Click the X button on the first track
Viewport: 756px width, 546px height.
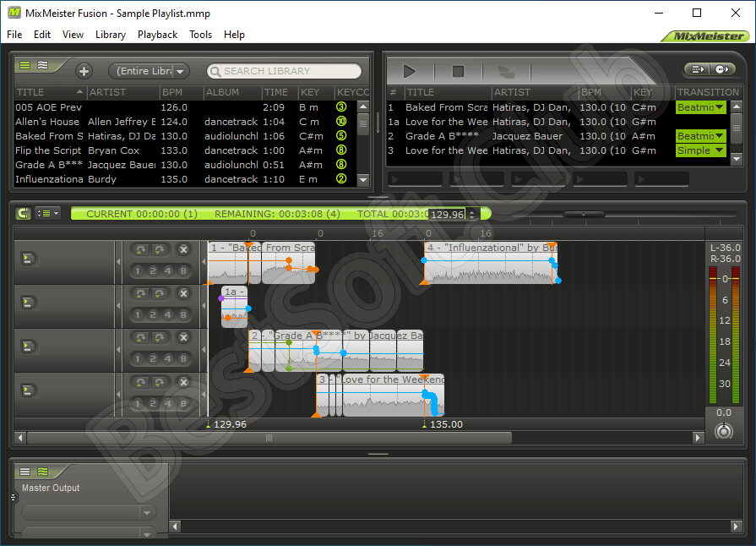[x=183, y=249]
